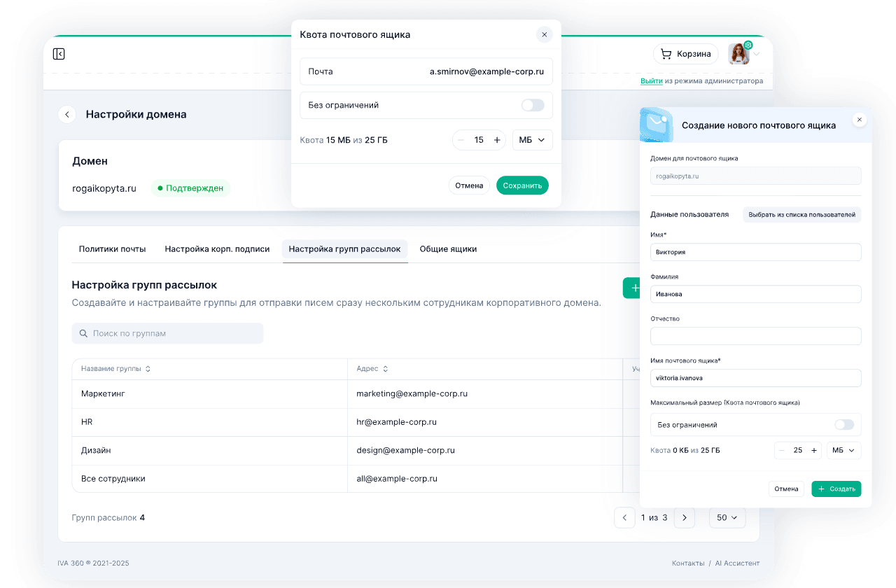Screen dimensions: 896x588
Task: Click the Поиск по группам search field
Action: 167,333
